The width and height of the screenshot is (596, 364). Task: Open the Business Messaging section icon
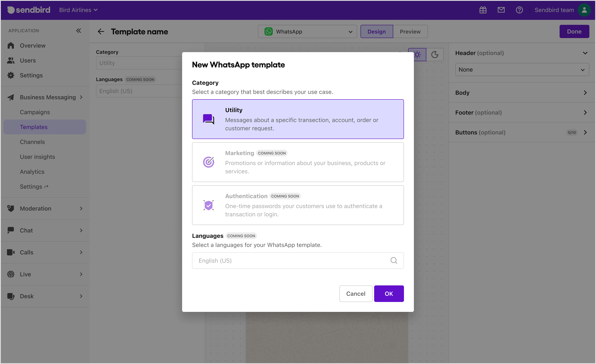(10, 97)
